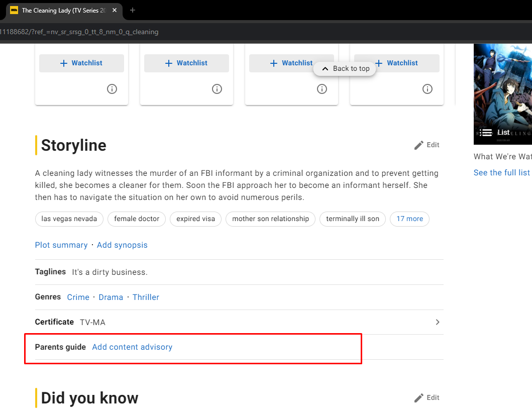The height and width of the screenshot is (412, 532).
Task: Click the Storyline Edit pencil icon
Action: coord(418,145)
